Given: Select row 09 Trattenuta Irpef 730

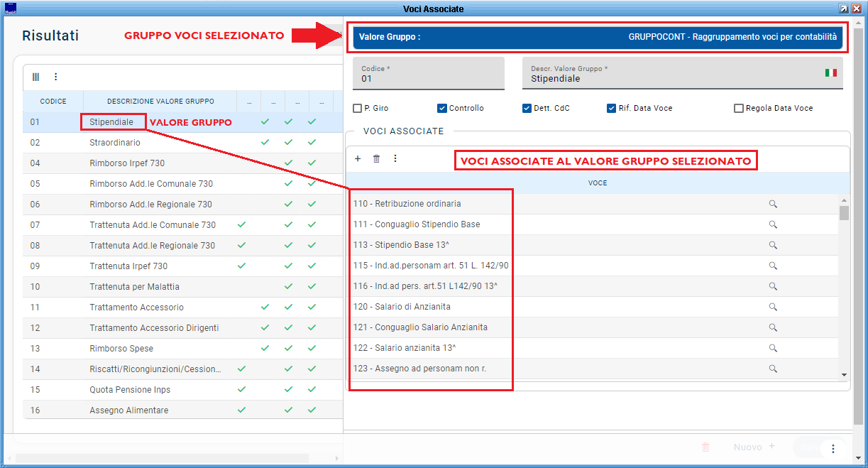Looking at the screenshot, I should pos(182,266).
